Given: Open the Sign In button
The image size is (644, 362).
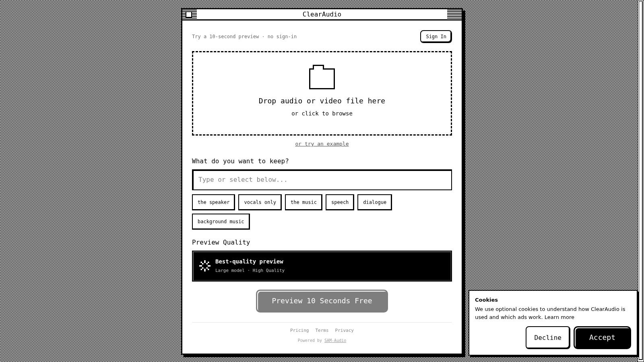Looking at the screenshot, I should pyautogui.click(x=436, y=37).
